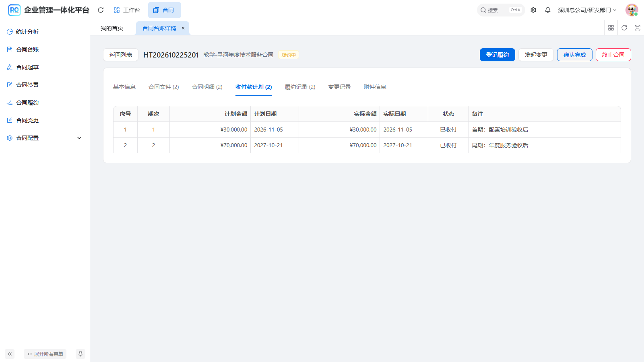Switch to 我的首页 tab
644x362 pixels.
112,28
